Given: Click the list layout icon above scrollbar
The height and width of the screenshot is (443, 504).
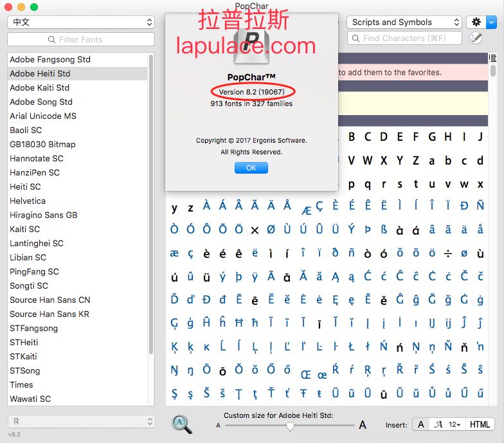Looking at the screenshot, I should (x=492, y=58).
